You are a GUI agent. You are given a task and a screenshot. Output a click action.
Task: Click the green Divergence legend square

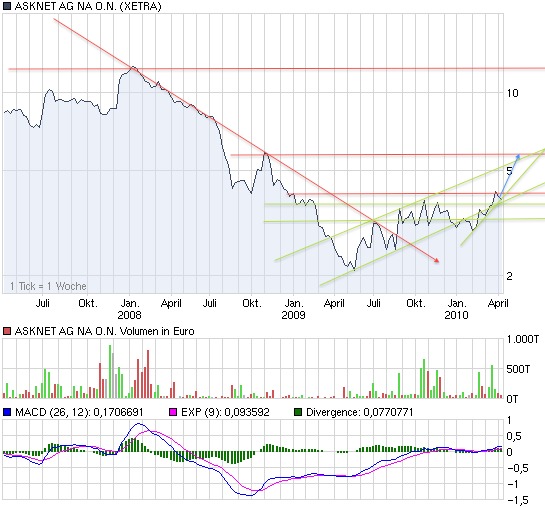click(x=298, y=412)
